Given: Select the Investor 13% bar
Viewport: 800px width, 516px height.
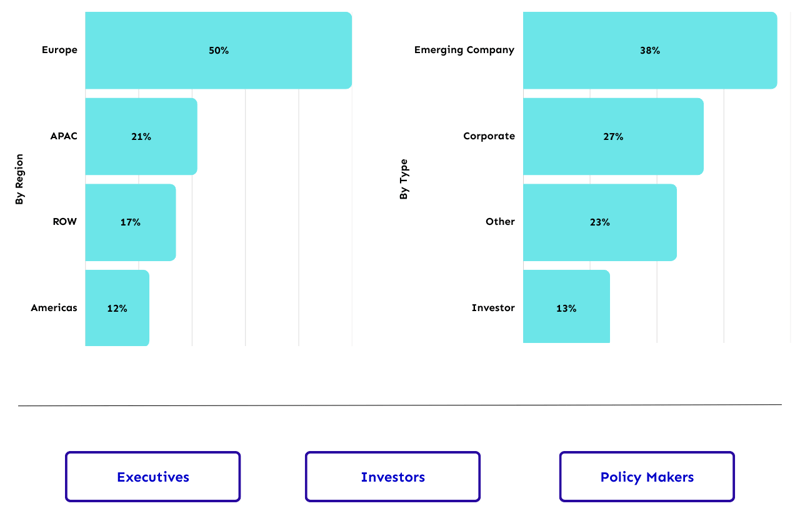Looking at the screenshot, I should [x=566, y=308].
